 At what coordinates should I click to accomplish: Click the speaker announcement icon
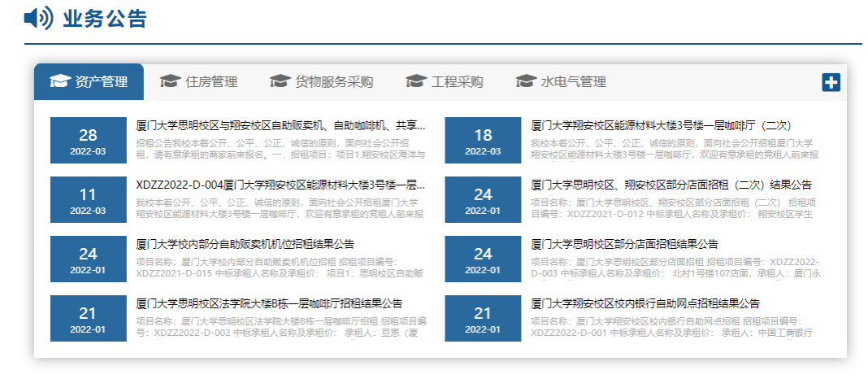pos(38,18)
